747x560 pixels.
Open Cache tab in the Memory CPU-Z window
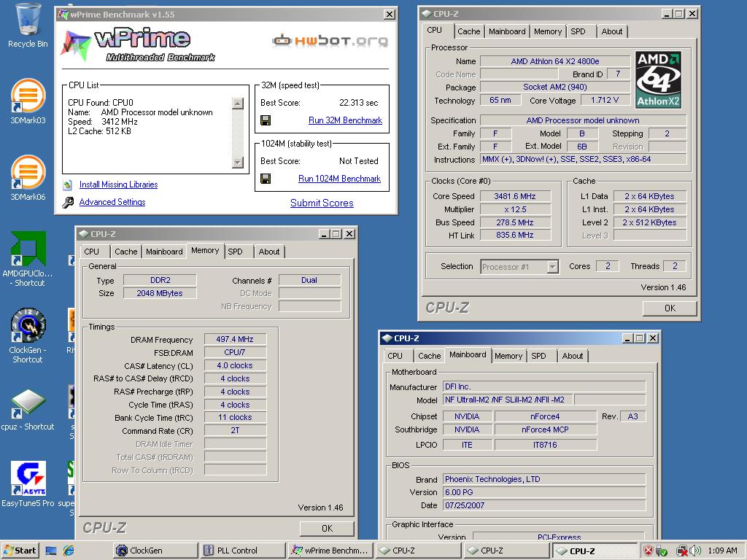[x=125, y=252]
